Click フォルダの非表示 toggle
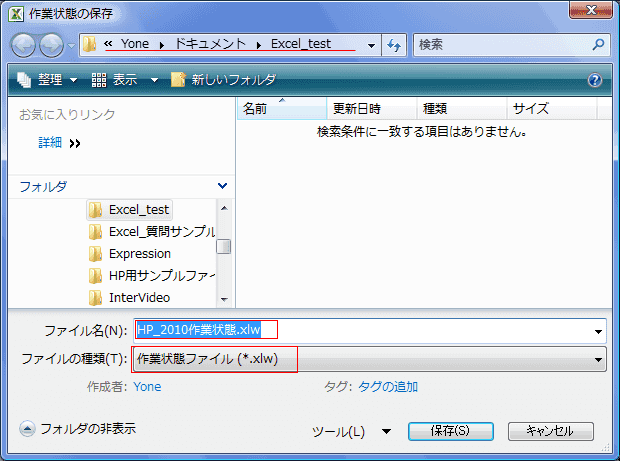The width and height of the screenshot is (620, 461). tap(78, 429)
